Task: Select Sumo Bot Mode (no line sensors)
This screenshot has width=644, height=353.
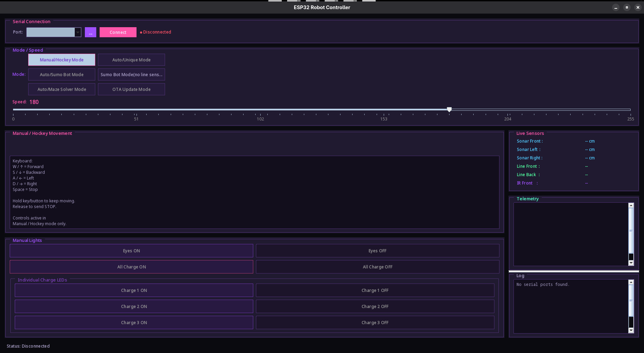Action: (x=131, y=74)
